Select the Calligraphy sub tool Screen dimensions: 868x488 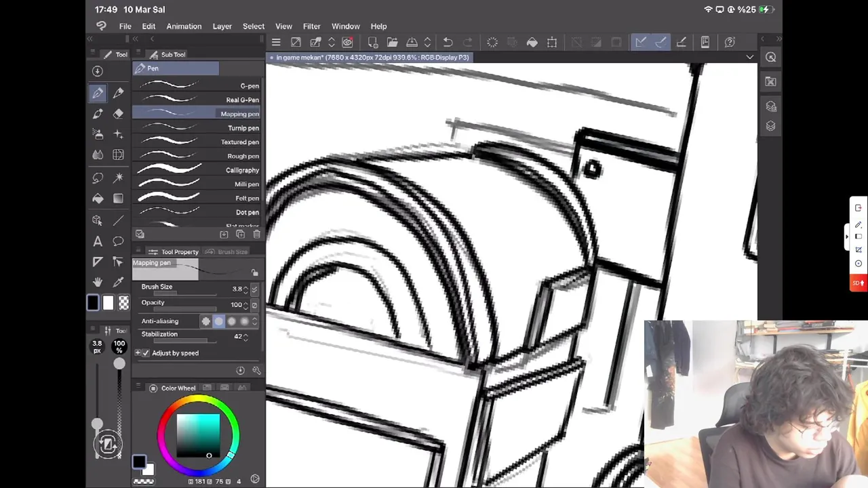coord(197,169)
